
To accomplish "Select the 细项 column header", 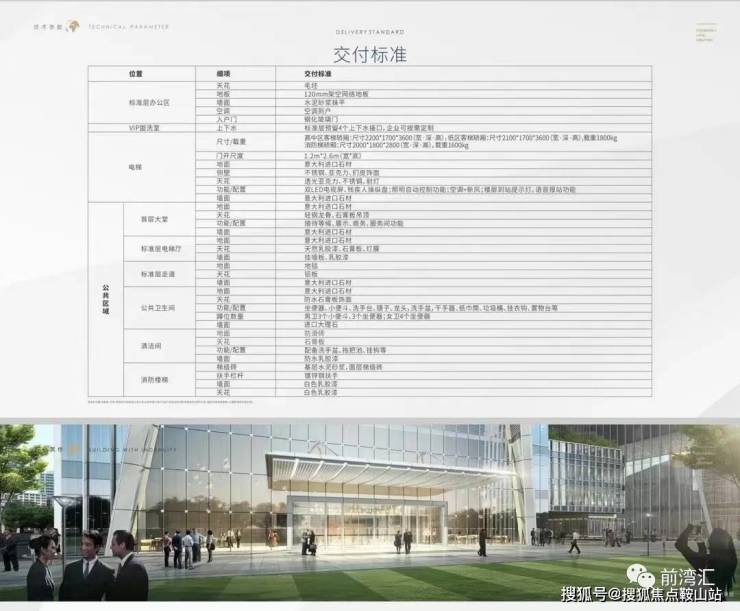I will (223, 74).
